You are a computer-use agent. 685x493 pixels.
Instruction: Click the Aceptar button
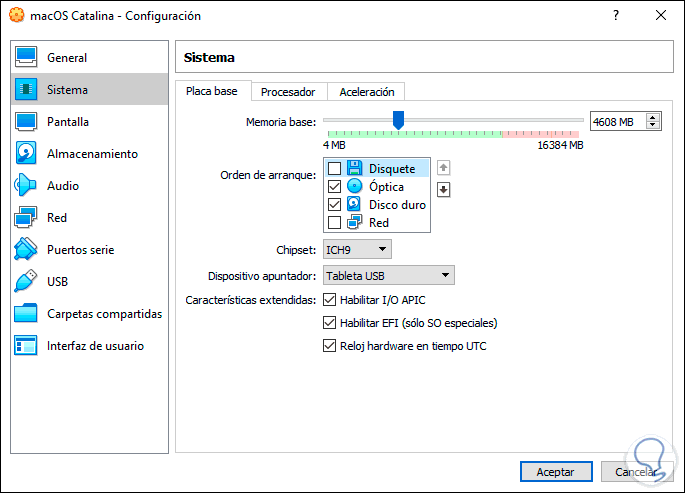click(555, 471)
